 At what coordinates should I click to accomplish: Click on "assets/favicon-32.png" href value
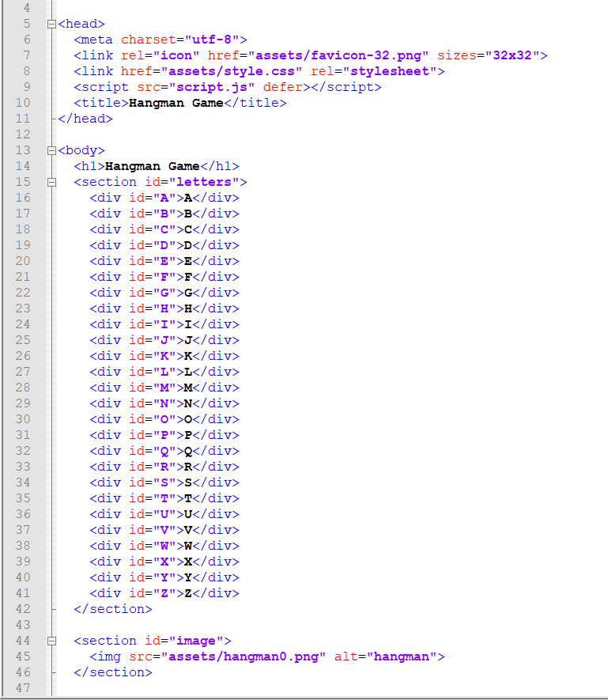tap(338, 55)
